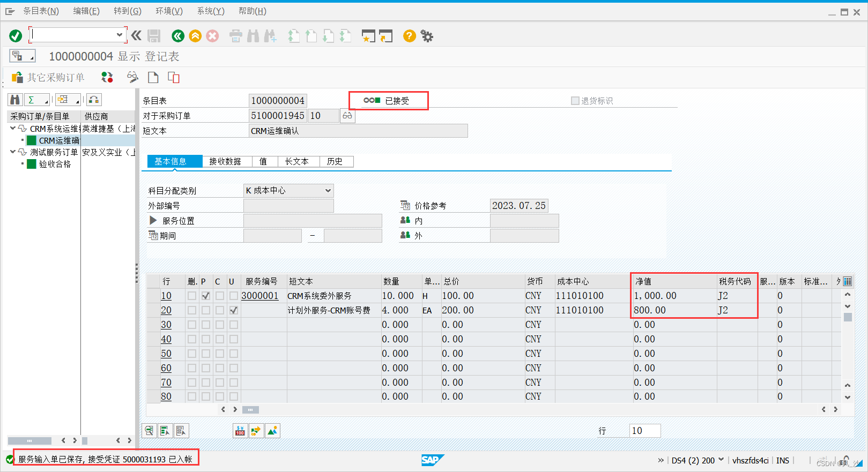
Task: Click the table horizontal scroll thumb under the 短文本 column
Action: (250, 409)
